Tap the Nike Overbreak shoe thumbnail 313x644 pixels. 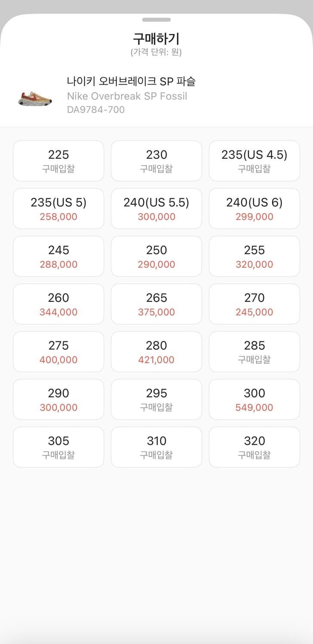click(35, 97)
